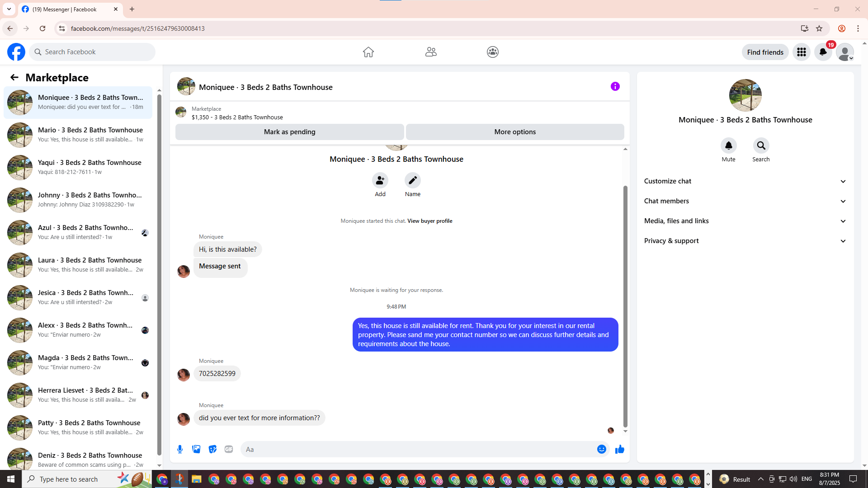The width and height of the screenshot is (868, 488).
Task: Open the Marketplace listing $1,350 link
Action: 237,117
